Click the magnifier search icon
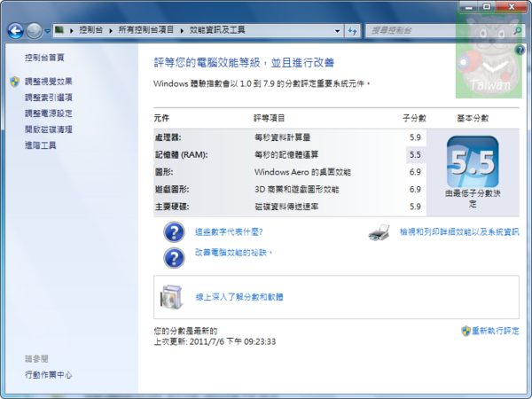Viewport: 532px width, 399px height. [518, 31]
